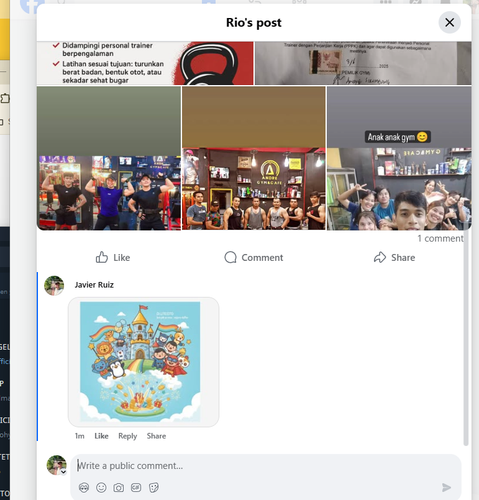This screenshot has width=479, height=500.
Task: Add a GIF to the comment
Action: (x=136, y=488)
